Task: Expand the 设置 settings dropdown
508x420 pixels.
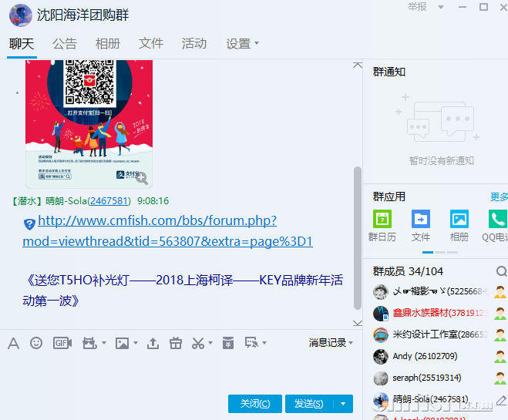Action: point(243,44)
